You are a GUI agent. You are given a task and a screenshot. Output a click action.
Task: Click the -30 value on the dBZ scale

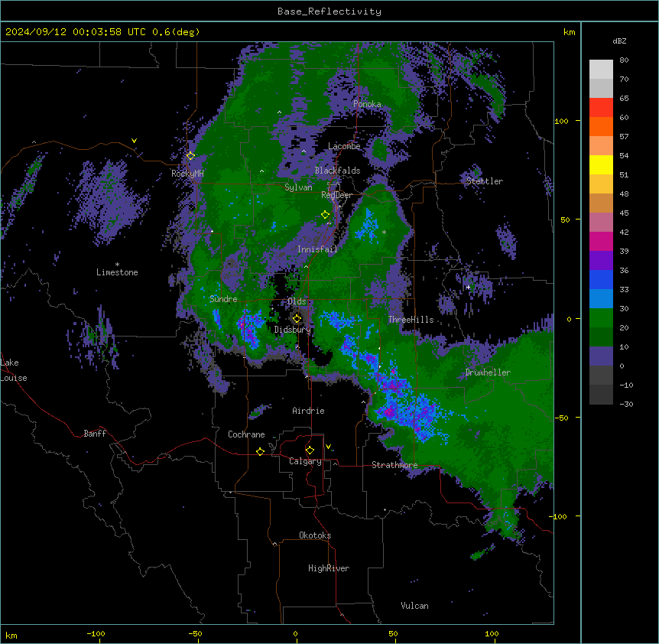click(x=626, y=404)
